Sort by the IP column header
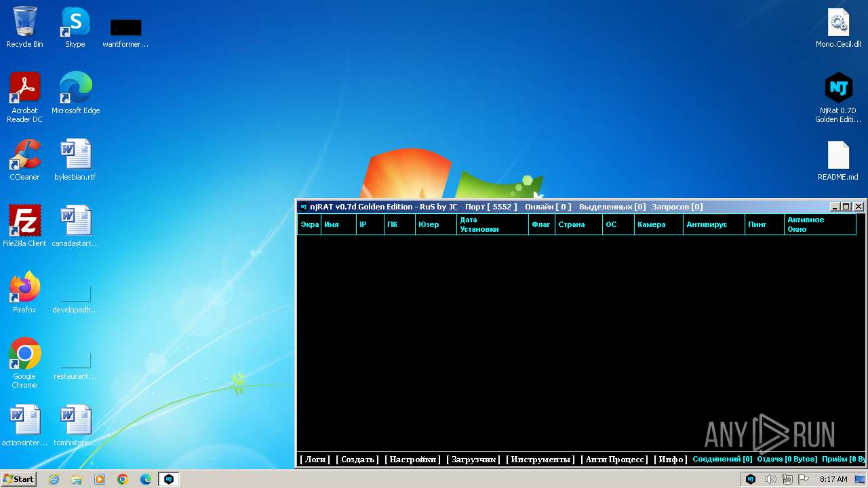Image resolution: width=868 pixels, height=488 pixels. point(370,224)
